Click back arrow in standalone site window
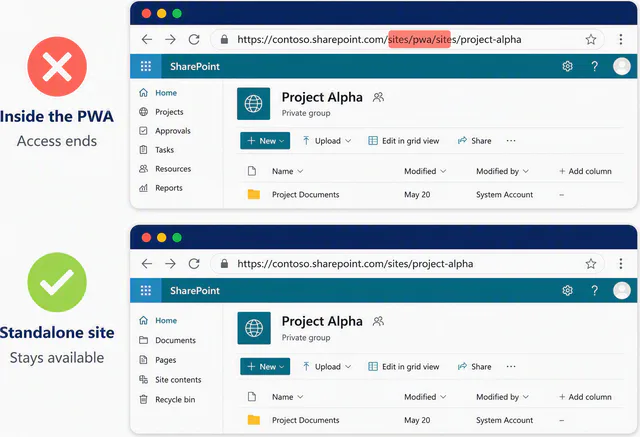This screenshot has height=437, width=640. pos(147,264)
